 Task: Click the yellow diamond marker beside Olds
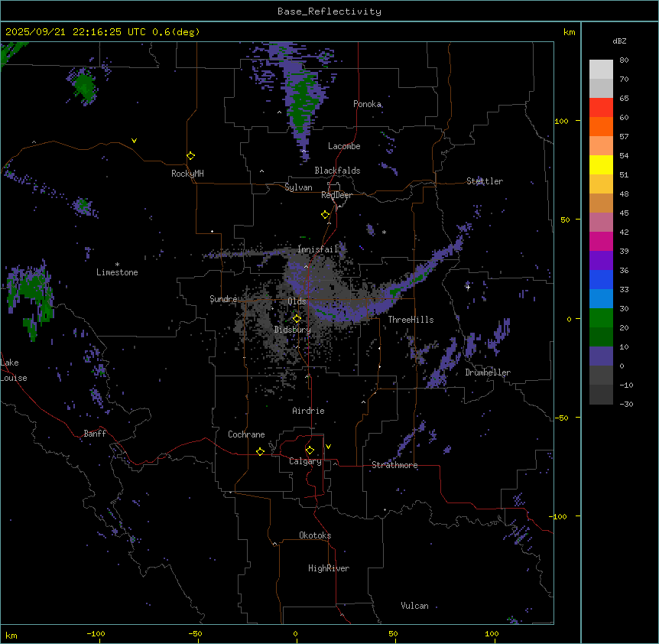click(297, 318)
